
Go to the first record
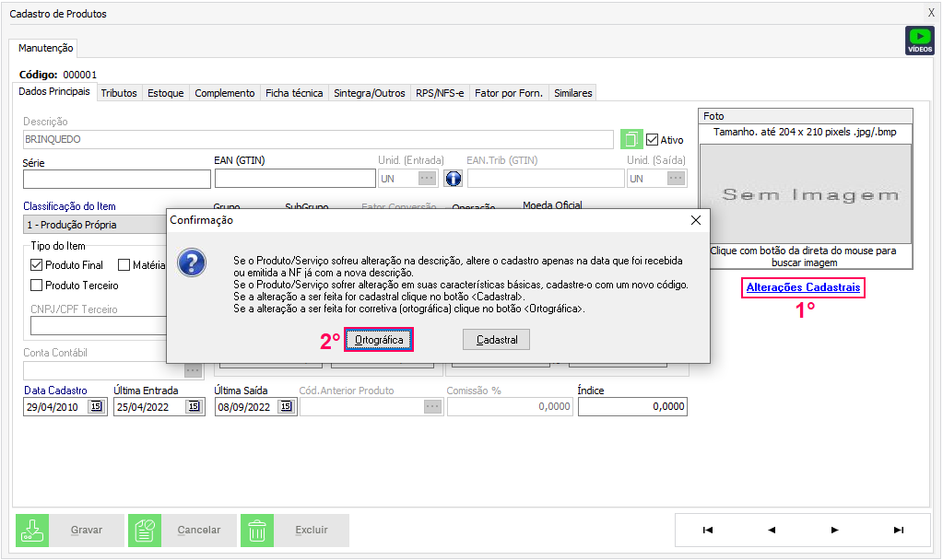coord(707,530)
